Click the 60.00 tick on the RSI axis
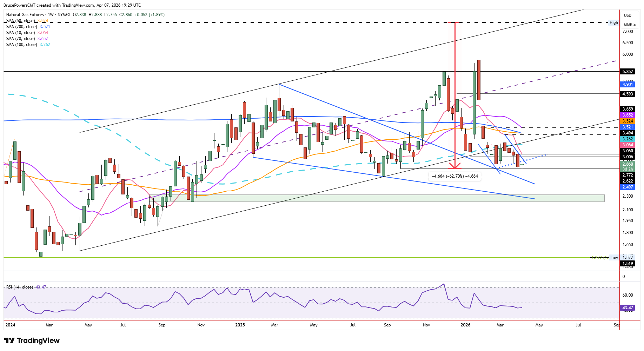This screenshot has height=351, width=644. pos(628,295)
